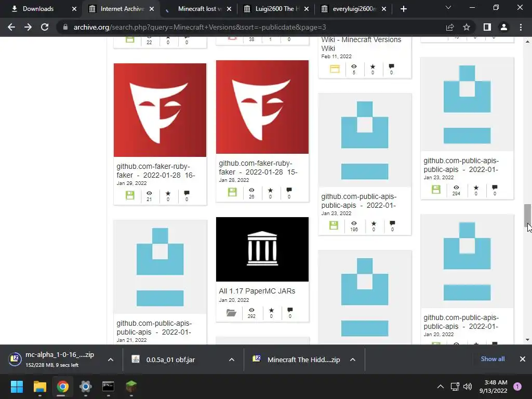Open All 1.17 PaperMC JARs title link
The image size is (532, 399).
257,291
